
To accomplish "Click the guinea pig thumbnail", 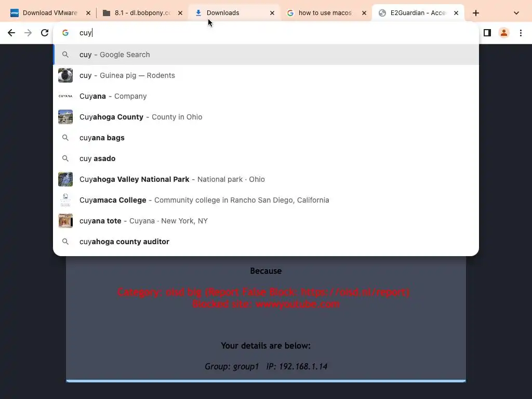I will tap(65, 75).
